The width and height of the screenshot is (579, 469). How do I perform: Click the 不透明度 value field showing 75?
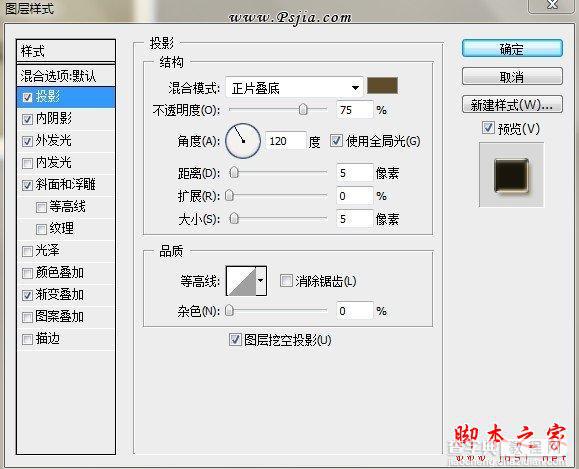(354, 110)
